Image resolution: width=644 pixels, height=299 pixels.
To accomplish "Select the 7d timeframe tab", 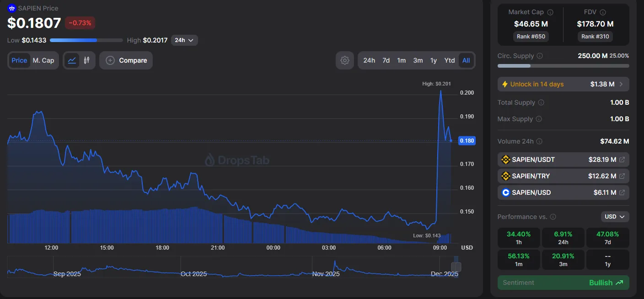I will [386, 60].
